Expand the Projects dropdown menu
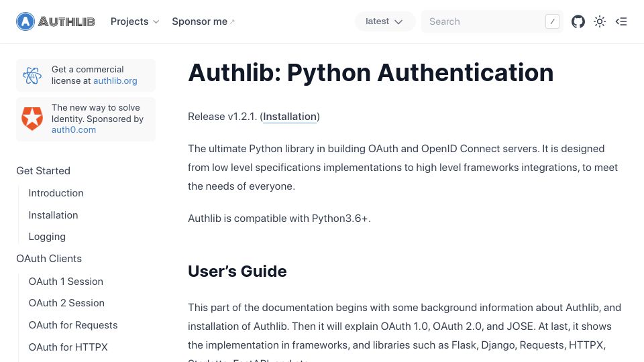Screen dimensions: 644x362 pos(135,21)
